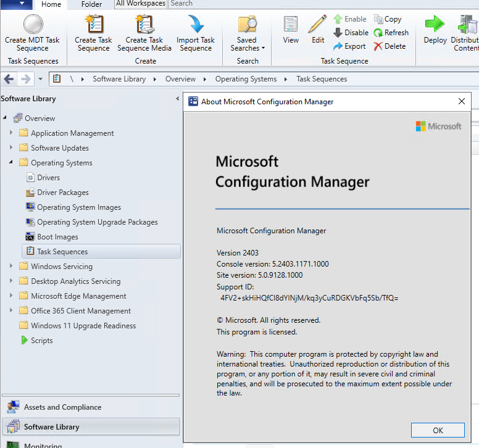
Task: Select the Scripts green play icon
Action: click(25, 340)
